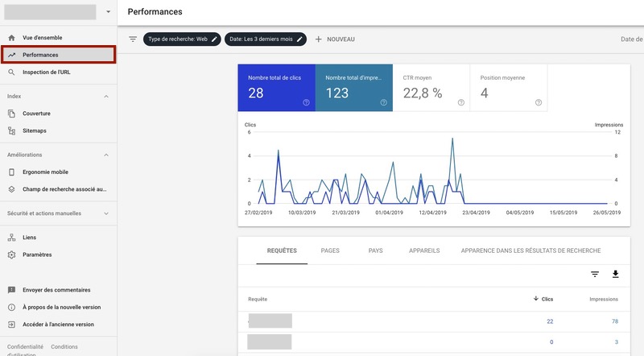Click help icon on Position moyenne card
The height and width of the screenshot is (356, 644).
[539, 102]
